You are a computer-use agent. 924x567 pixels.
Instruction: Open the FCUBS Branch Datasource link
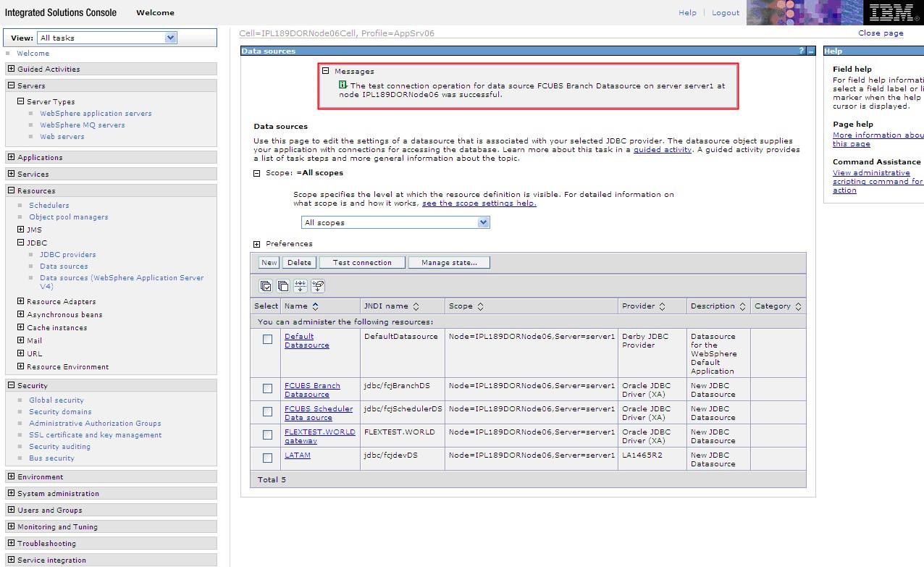pyautogui.click(x=312, y=390)
